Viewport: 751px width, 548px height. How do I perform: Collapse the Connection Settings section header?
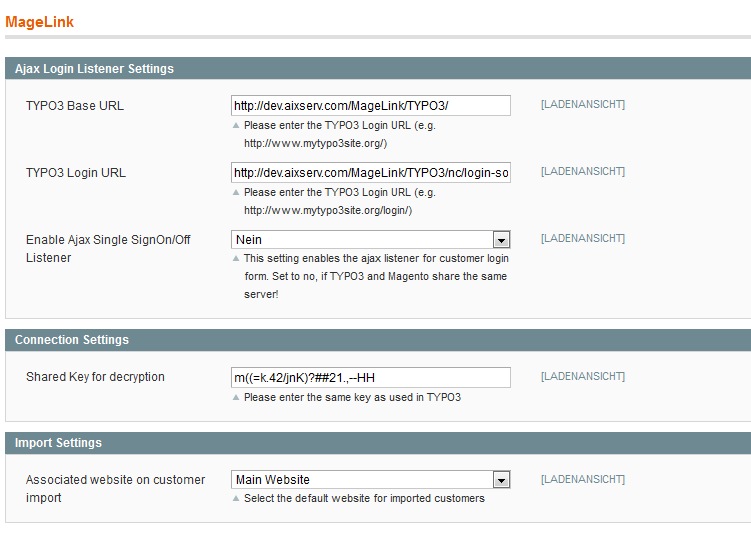coord(72,340)
